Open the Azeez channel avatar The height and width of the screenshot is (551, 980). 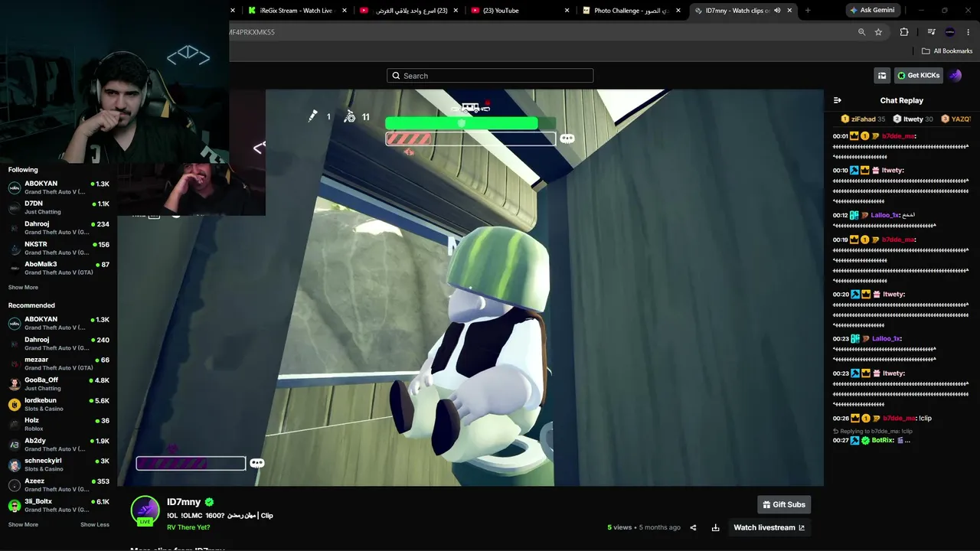[x=14, y=485]
